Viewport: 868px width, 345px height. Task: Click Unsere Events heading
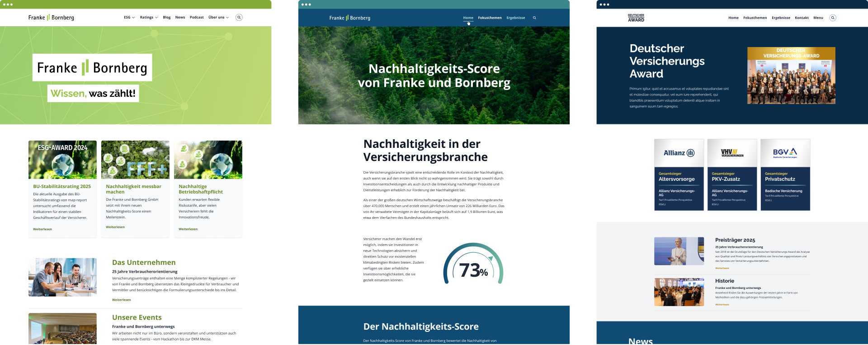tap(137, 317)
